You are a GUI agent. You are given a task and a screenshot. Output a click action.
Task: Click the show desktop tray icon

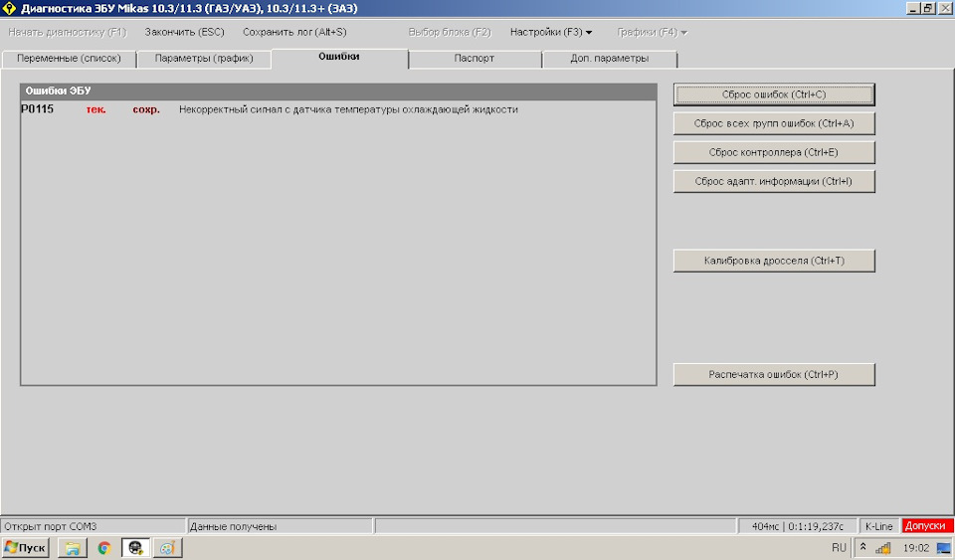943,548
